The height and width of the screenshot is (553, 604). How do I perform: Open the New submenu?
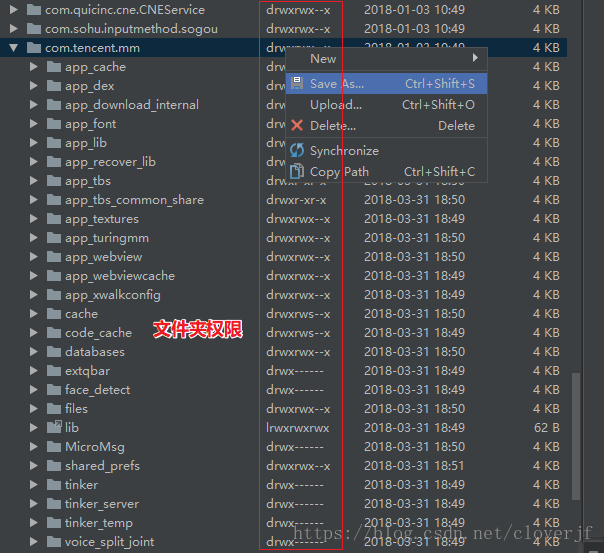pyautogui.click(x=386, y=59)
